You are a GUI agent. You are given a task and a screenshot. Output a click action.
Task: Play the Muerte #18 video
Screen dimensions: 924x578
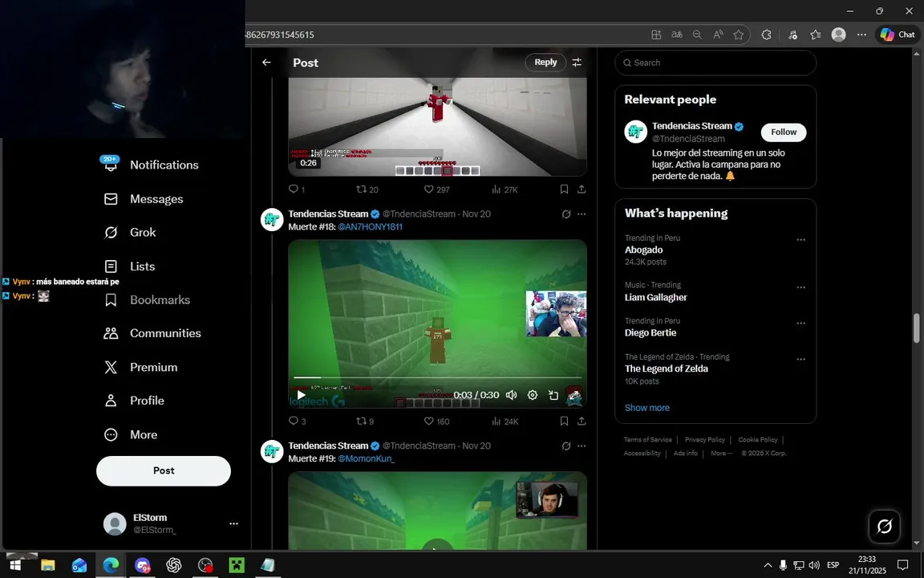301,395
